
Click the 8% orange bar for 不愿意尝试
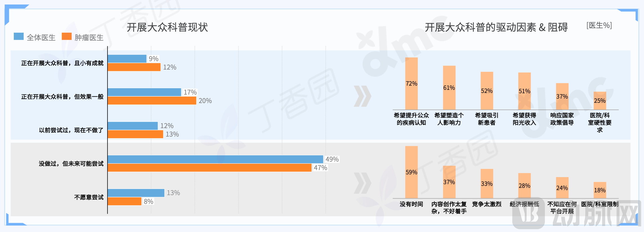[x=124, y=201]
